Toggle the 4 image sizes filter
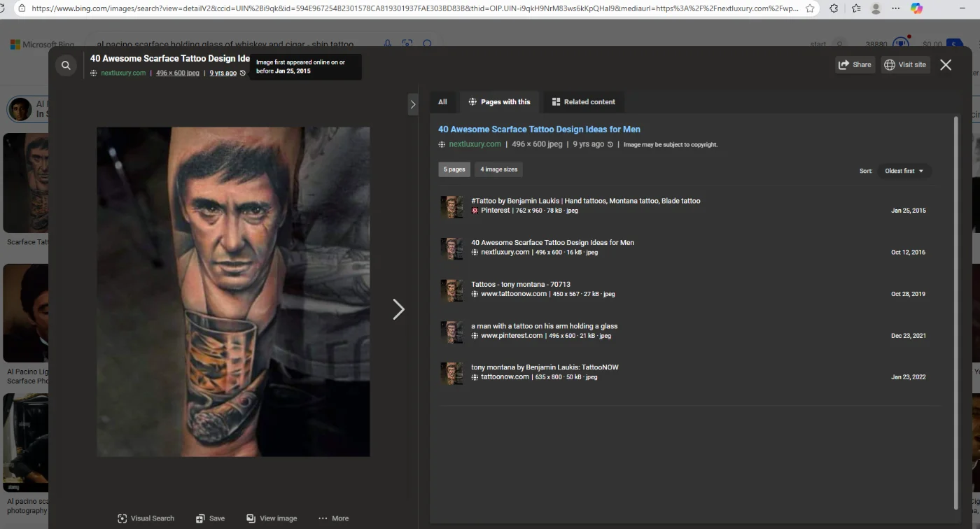Screen dimensions: 980x529 498,169
